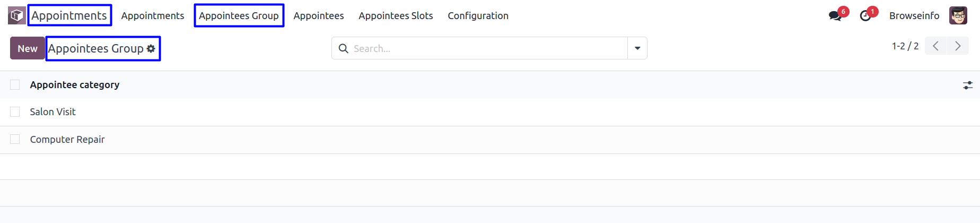This screenshot has width=980, height=223.
Task: Open the Appointees menu item
Action: [319, 16]
